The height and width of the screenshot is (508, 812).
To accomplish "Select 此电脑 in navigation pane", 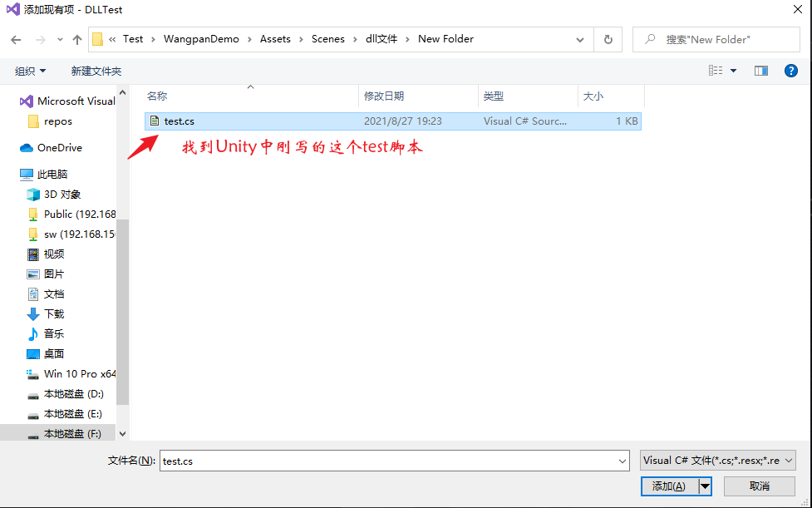I will click(43, 174).
